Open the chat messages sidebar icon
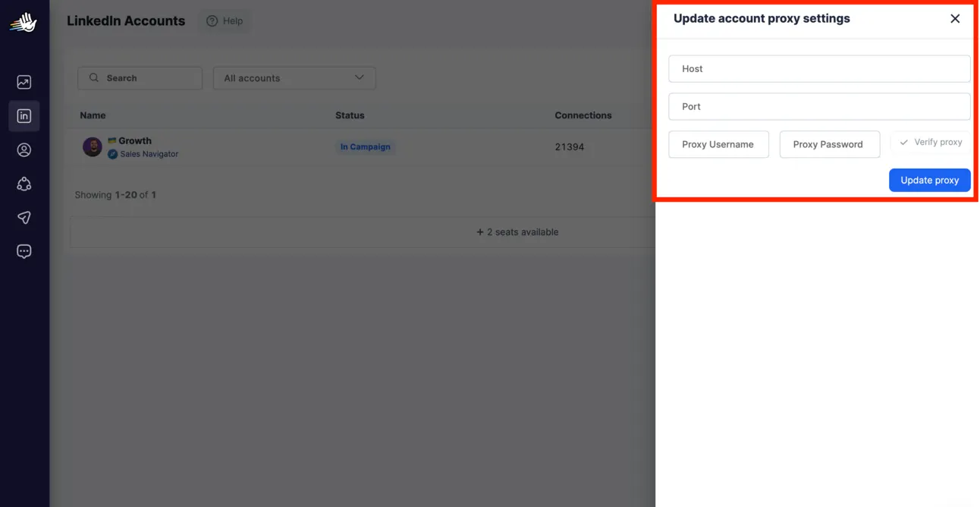 click(24, 251)
